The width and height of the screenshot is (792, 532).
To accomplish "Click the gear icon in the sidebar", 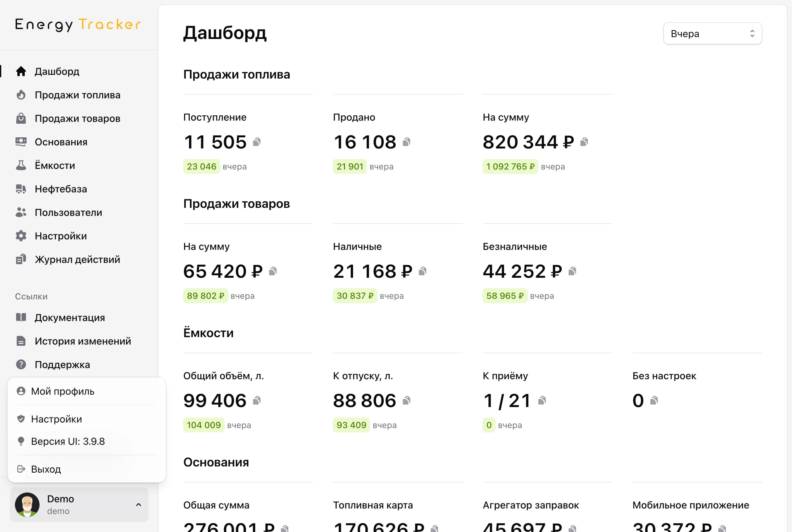I will (x=21, y=236).
